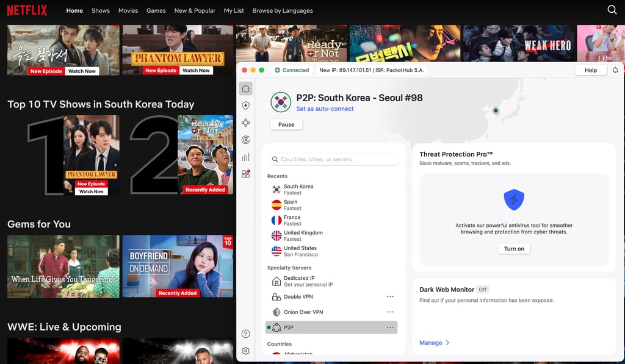This screenshot has width=625, height=364.
Task: Open the Boyfriend on Demand thumbnail
Action: coord(178,266)
